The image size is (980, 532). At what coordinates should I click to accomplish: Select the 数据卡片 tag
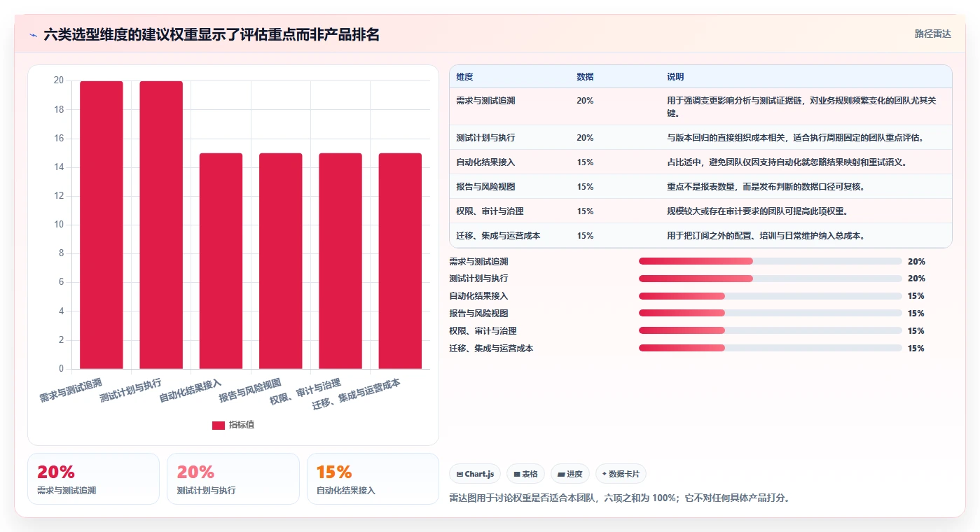pyautogui.click(x=621, y=474)
